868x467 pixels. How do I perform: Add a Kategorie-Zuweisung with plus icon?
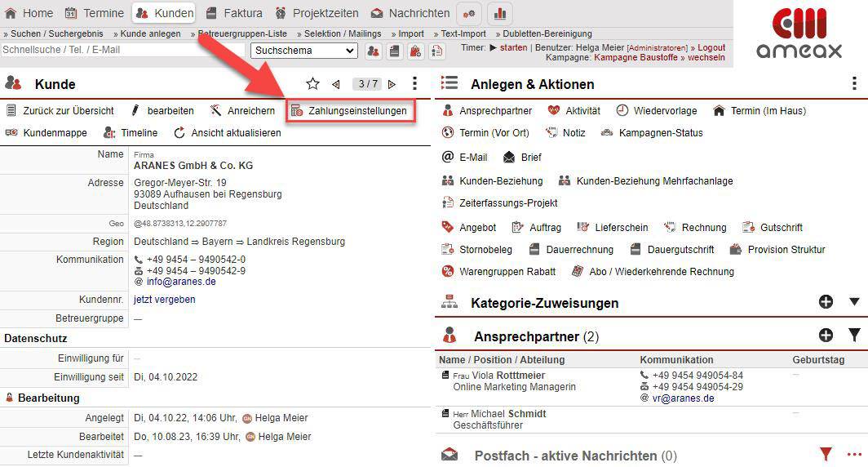point(826,302)
